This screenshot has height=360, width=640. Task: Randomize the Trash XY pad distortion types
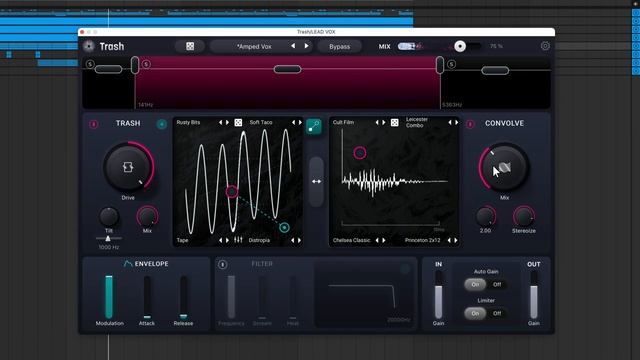pyautogui.click(x=238, y=122)
